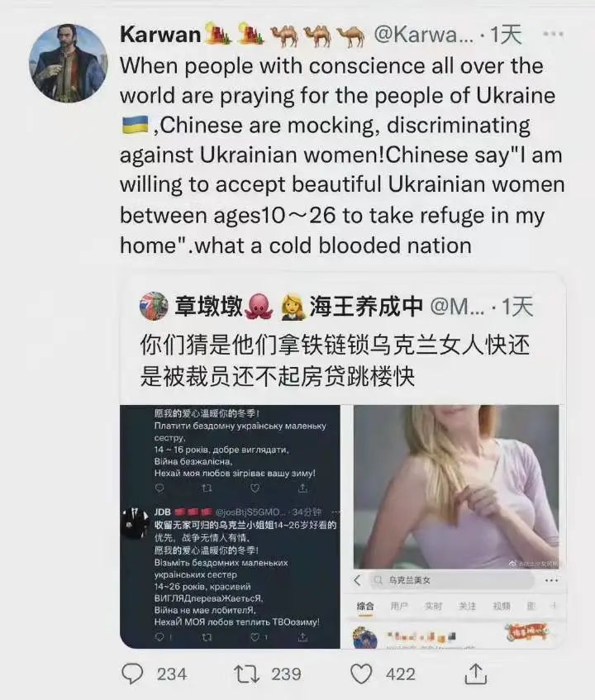Retweet using the icon showing 239
This screenshot has width=595, height=700.
[247, 674]
